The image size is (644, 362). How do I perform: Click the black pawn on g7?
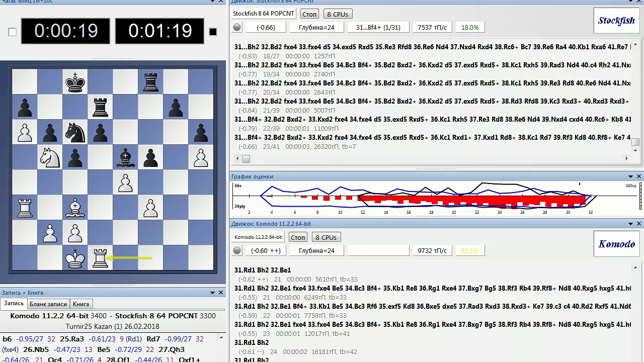[x=176, y=107]
